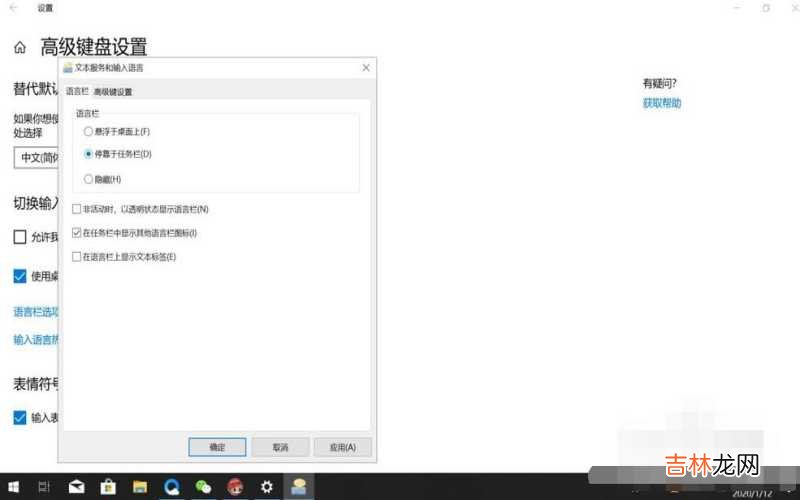Open the 获取帮助 link

tap(662, 103)
